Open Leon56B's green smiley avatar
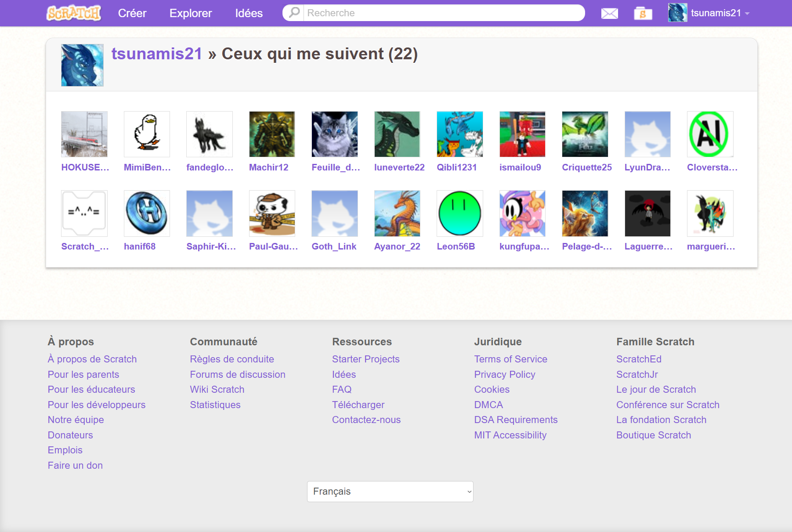Viewport: 792px width, 532px height. point(459,213)
